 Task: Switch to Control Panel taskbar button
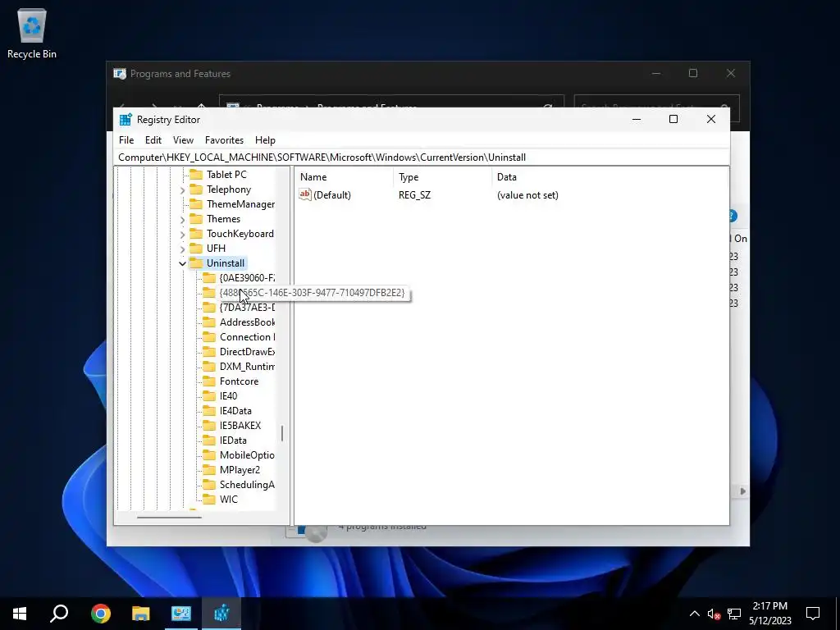point(181,613)
